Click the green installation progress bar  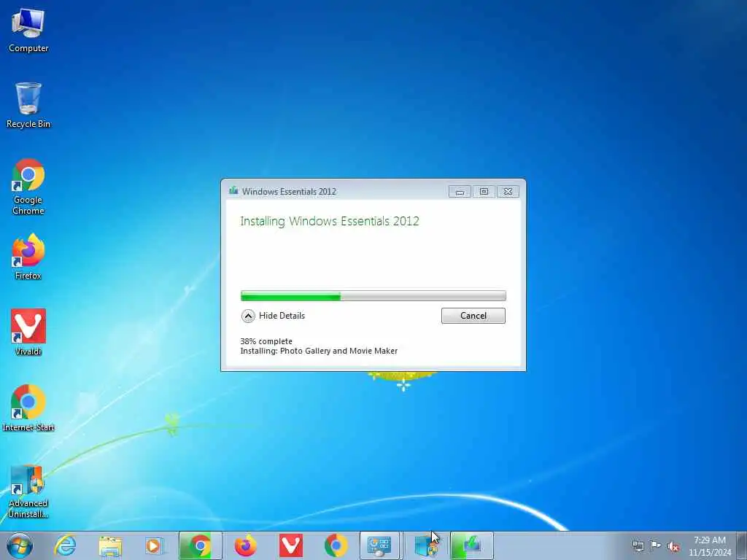coord(373,296)
